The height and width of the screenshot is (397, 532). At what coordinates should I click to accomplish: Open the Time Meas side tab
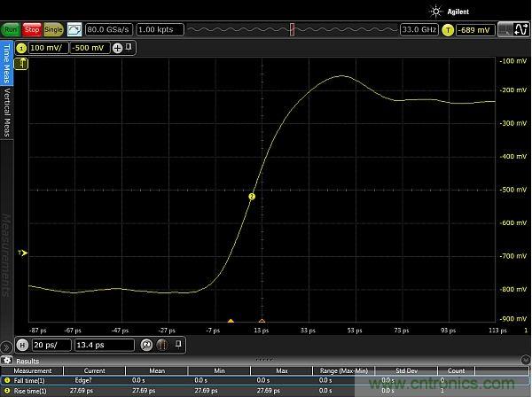click(6, 63)
